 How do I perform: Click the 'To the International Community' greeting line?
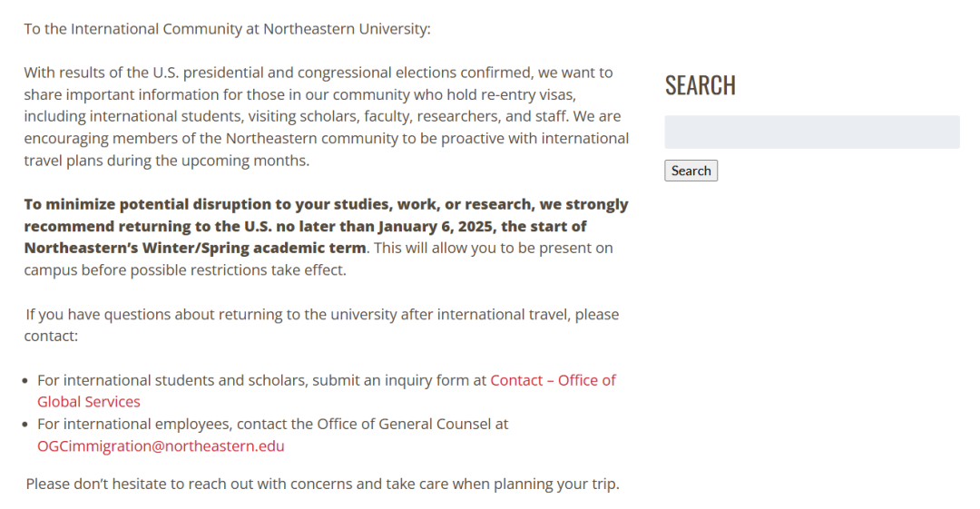pyautogui.click(x=227, y=29)
